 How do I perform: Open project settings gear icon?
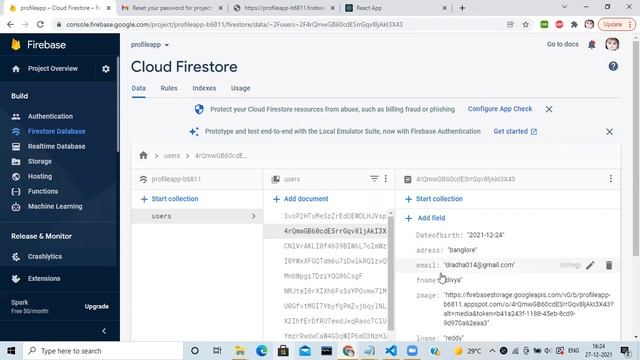pos(106,69)
